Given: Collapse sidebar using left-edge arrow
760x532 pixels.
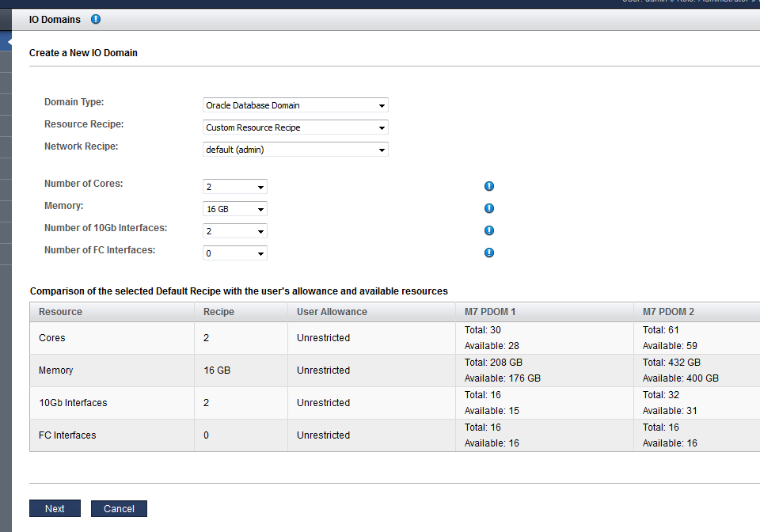Looking at the screenshot, I should pos(8,43).
